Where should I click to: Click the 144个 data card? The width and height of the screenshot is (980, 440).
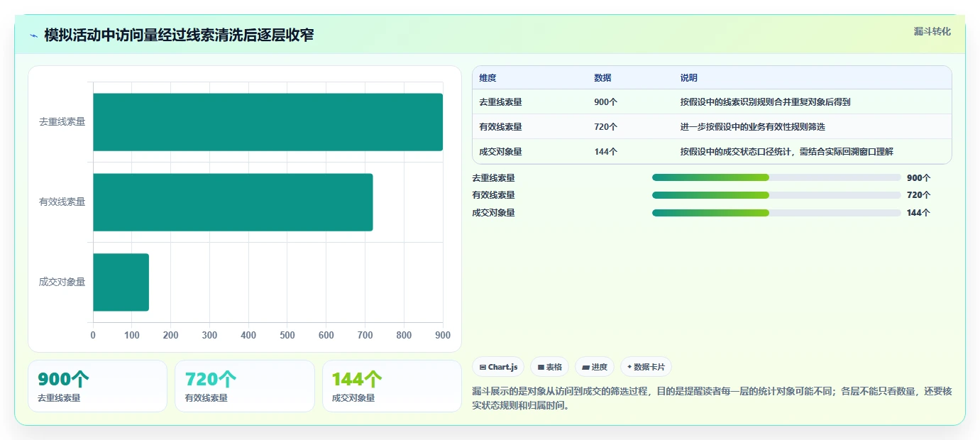pos(392,386)
